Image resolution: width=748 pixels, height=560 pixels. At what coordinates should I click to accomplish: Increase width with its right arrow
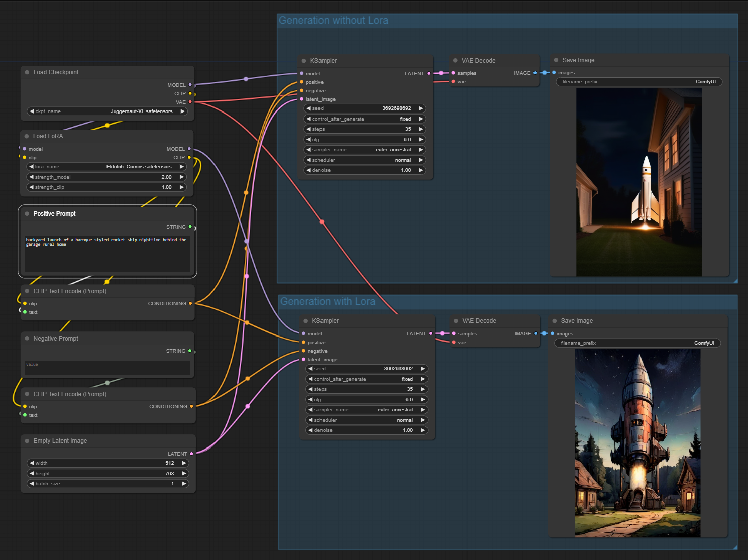(x=184, y=463)
